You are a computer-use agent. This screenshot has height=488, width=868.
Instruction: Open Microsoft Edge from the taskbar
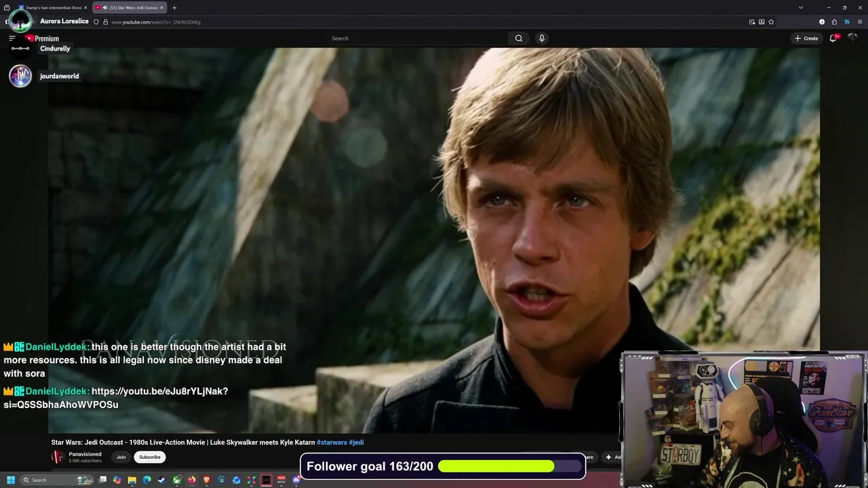tap(146, 480)
